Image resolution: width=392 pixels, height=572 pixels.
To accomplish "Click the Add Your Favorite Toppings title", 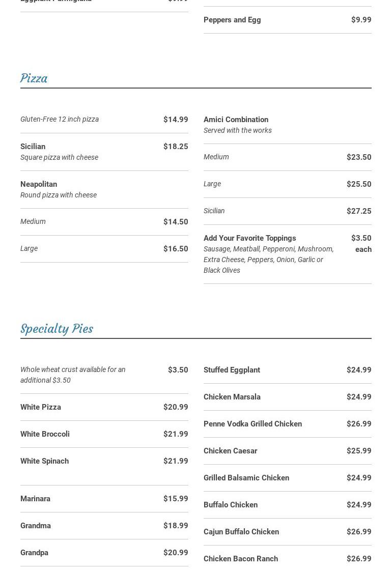I will point(249,238).
